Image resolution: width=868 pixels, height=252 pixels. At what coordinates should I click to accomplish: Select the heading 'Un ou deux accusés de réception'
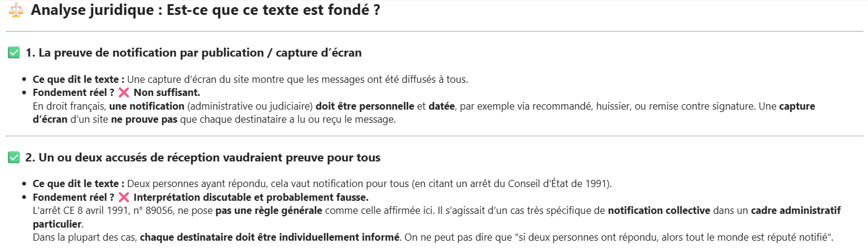[116, 158]
